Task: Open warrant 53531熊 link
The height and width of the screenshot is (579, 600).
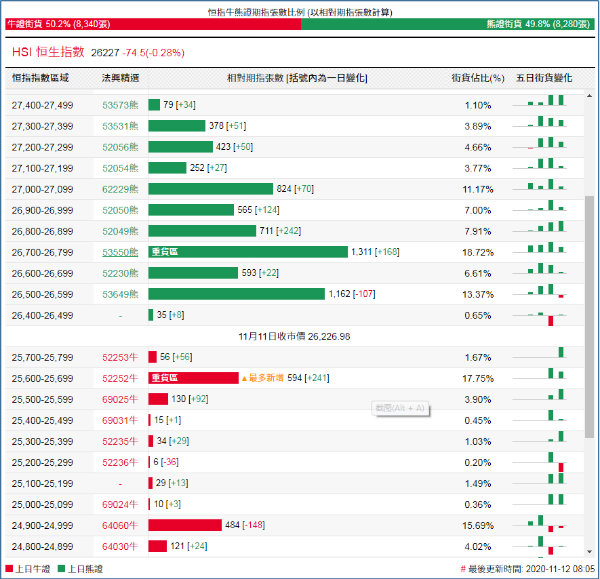Action: 120,126
